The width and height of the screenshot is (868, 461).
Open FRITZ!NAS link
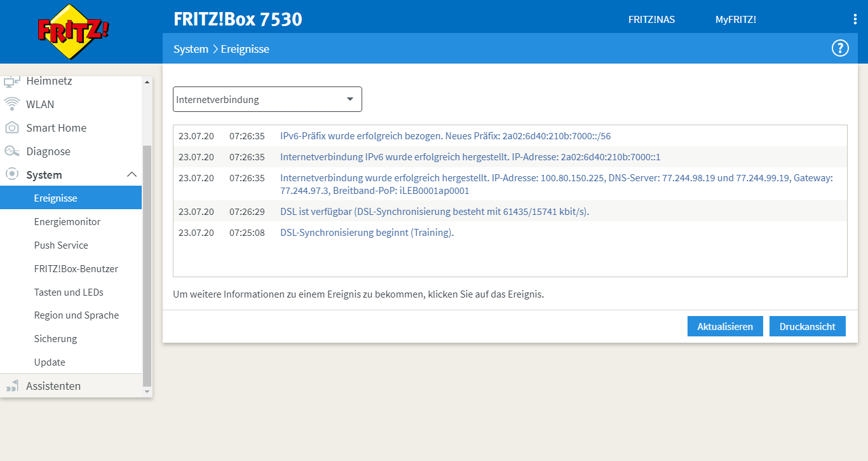tap(651, 20)
